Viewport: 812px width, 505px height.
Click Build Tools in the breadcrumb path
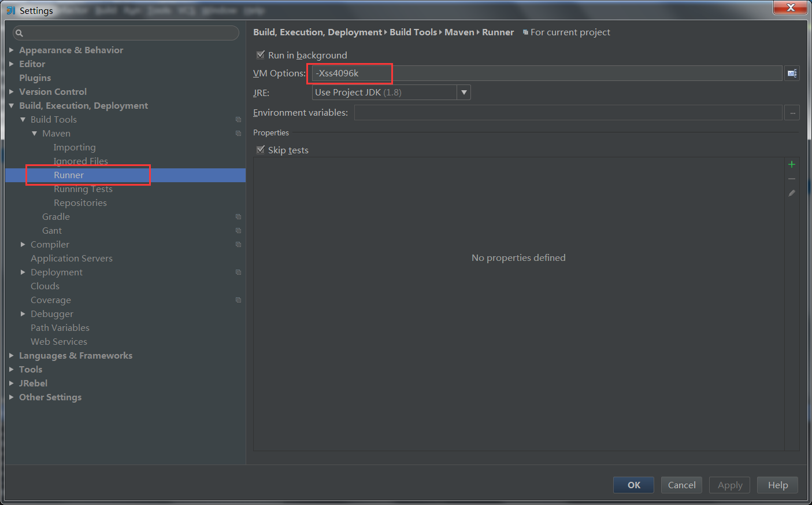(413, 32)
